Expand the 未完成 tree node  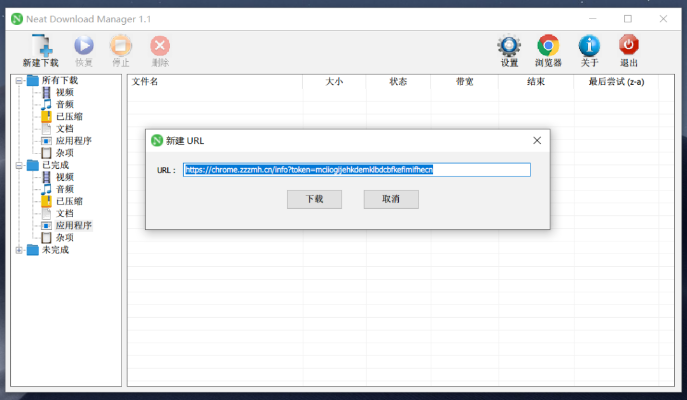[x=18, y=250]
